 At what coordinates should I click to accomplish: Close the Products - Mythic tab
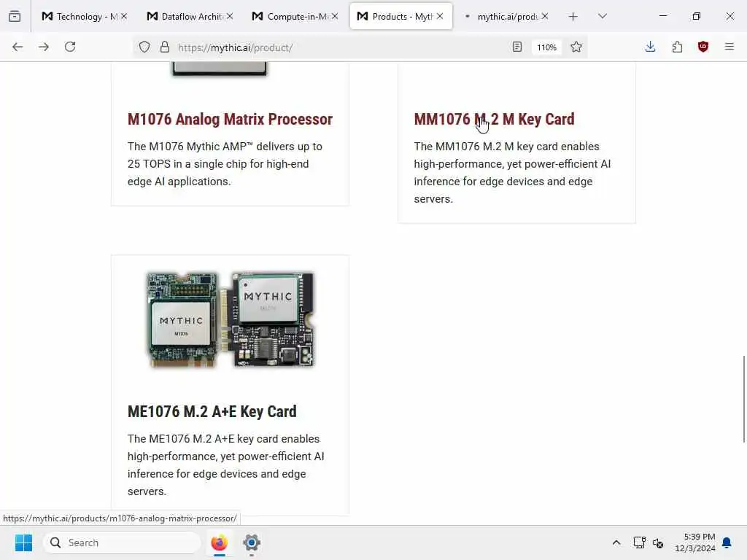pos(440,16)
